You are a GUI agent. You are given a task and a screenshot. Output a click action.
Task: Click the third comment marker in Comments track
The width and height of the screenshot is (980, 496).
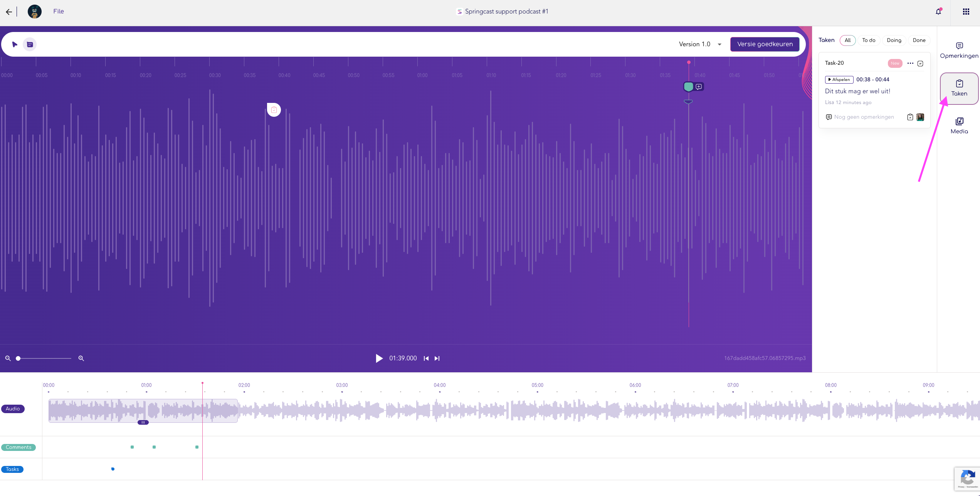tap(197, 447)
